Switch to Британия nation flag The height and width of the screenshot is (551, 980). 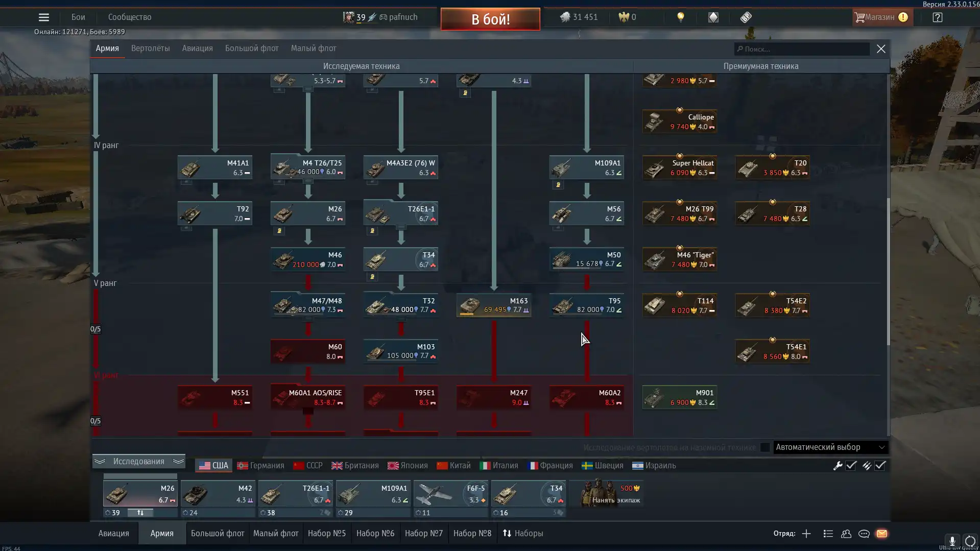tap(355, 466)
